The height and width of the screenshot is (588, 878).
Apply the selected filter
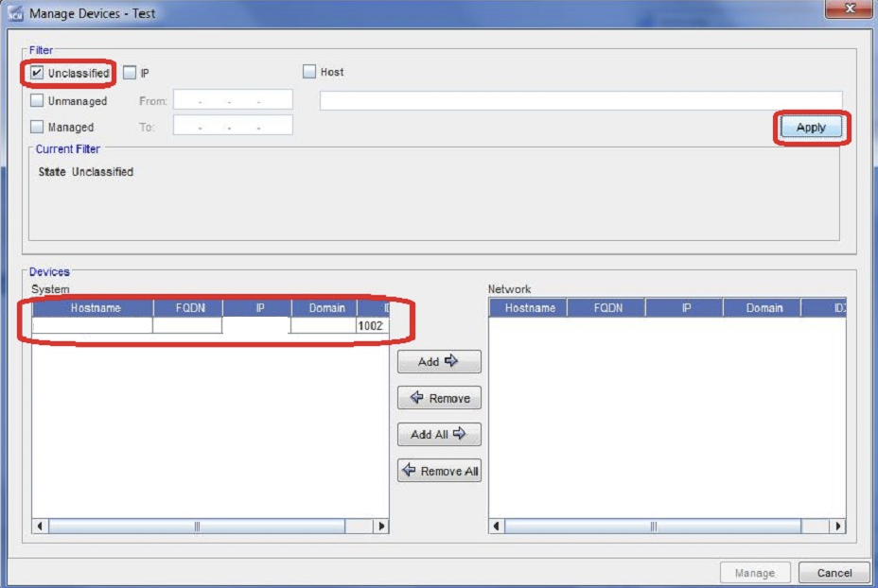(811, 127)
